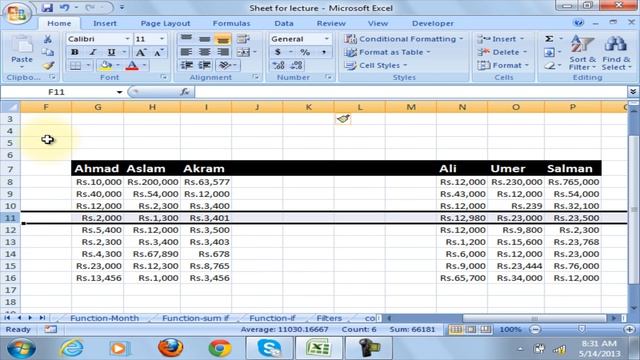
Task: Select the Filters sheet tab
Action: 329,318
